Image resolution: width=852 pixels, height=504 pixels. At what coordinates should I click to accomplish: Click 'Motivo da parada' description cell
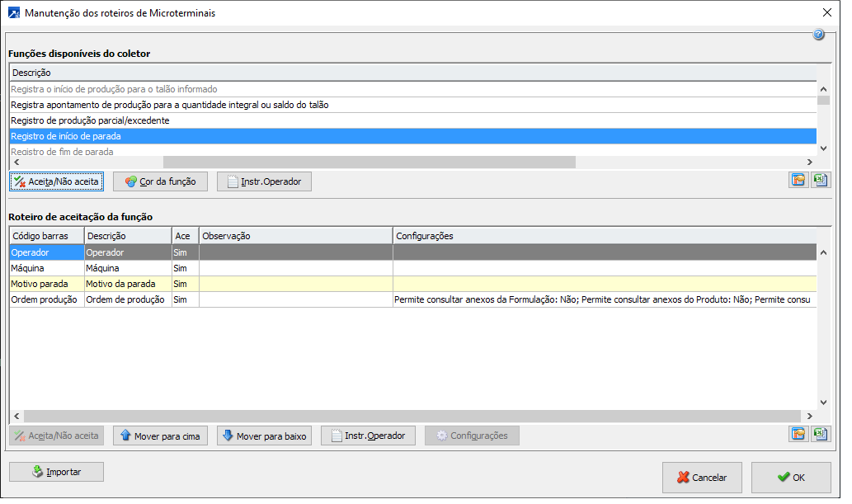click(x=128, y=284)
